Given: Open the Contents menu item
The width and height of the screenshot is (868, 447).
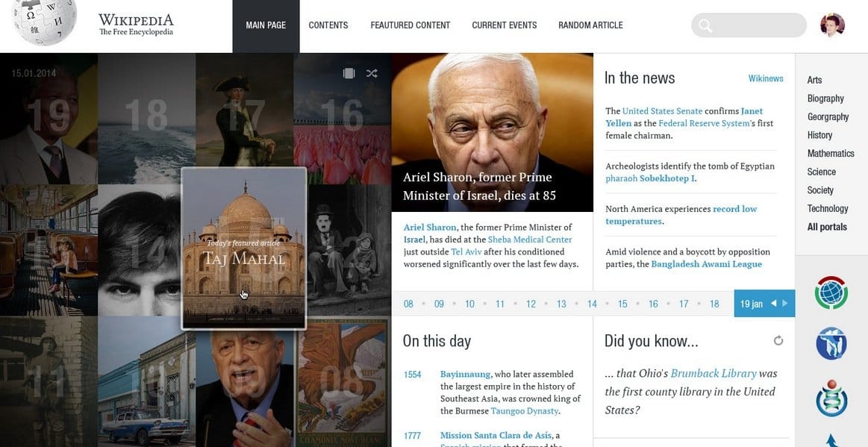Looking at the screenshot, I should [328, 25].
